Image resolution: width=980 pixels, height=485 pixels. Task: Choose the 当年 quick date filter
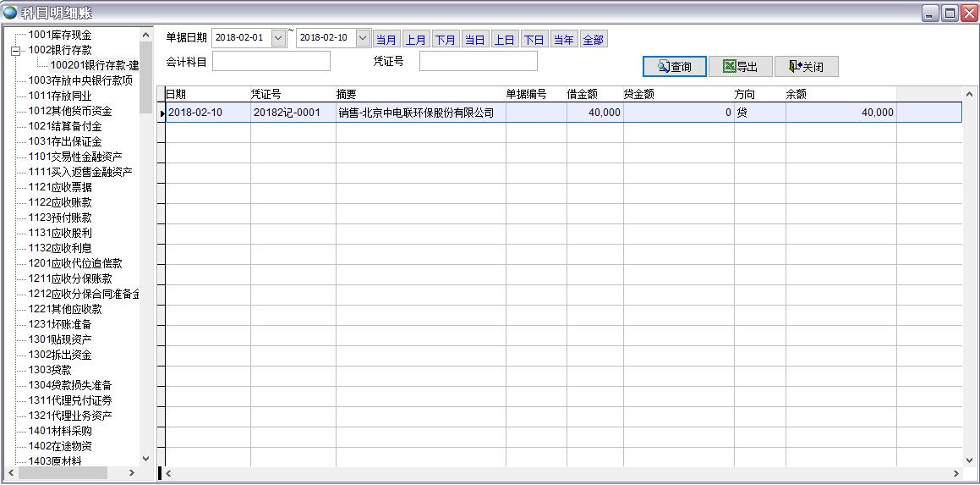pyautogui.click(x=563, y=40)
